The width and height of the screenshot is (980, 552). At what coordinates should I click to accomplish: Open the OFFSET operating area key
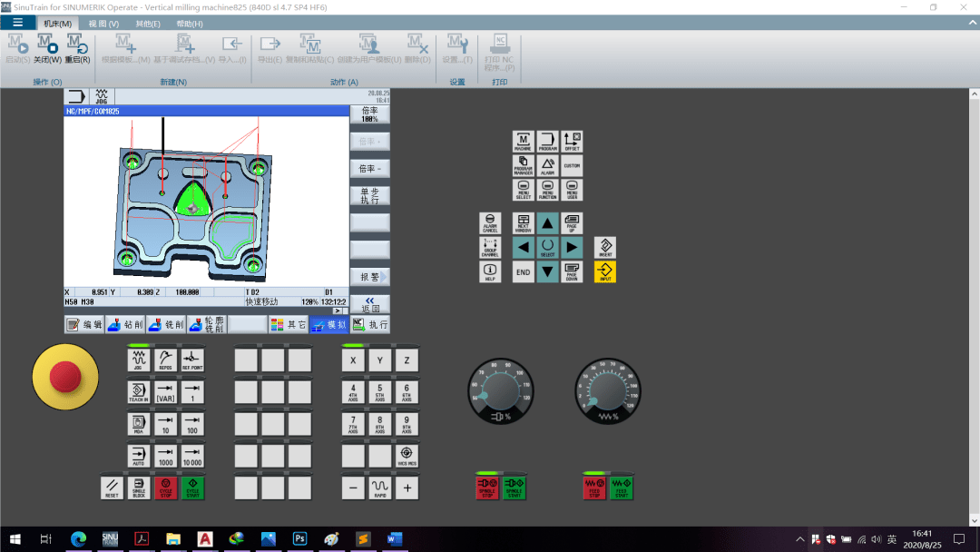(572, 142)
